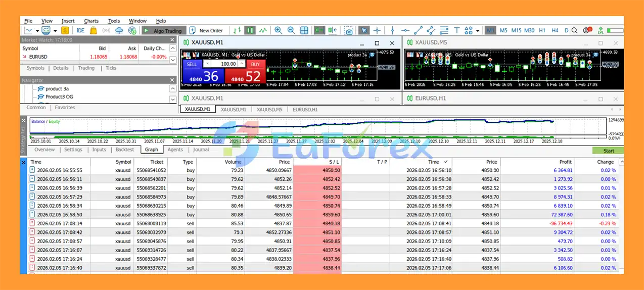
Task: Set timeframe to H4
Action: [555, 30]
